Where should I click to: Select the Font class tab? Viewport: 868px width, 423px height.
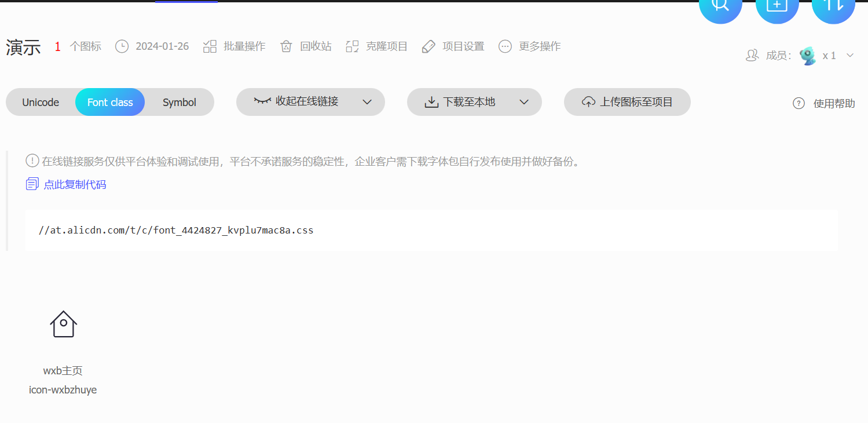pos(110,102)
